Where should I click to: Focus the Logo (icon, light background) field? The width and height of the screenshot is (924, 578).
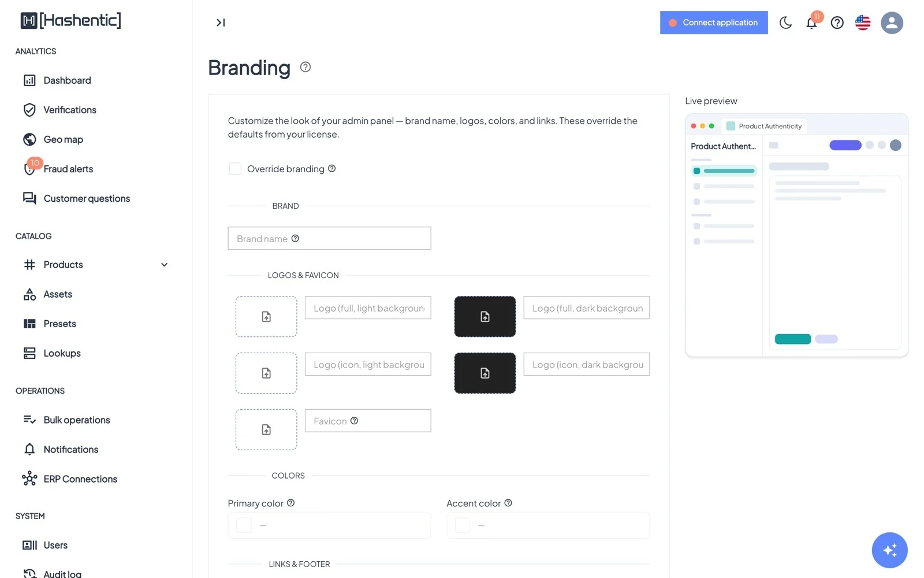[368, 364]
